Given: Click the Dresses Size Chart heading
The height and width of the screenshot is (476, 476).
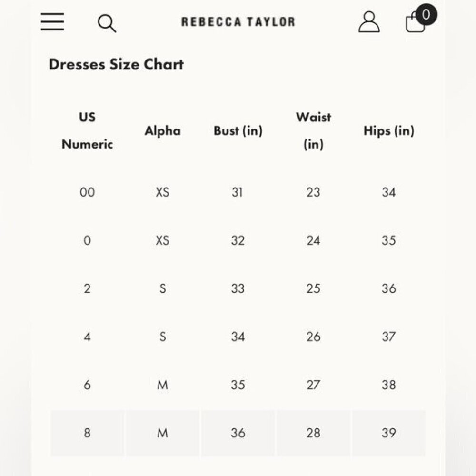Looking at the screenshot, I should click(116, 64).
